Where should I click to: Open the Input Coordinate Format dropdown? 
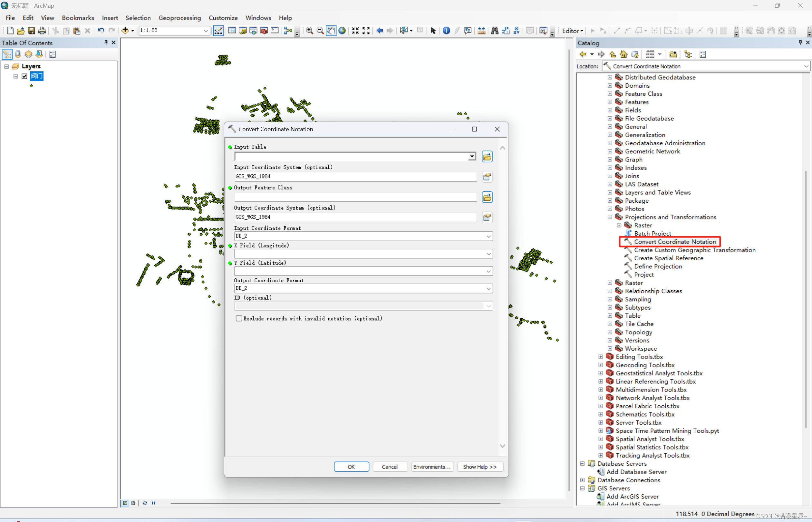tap(488, 236)
